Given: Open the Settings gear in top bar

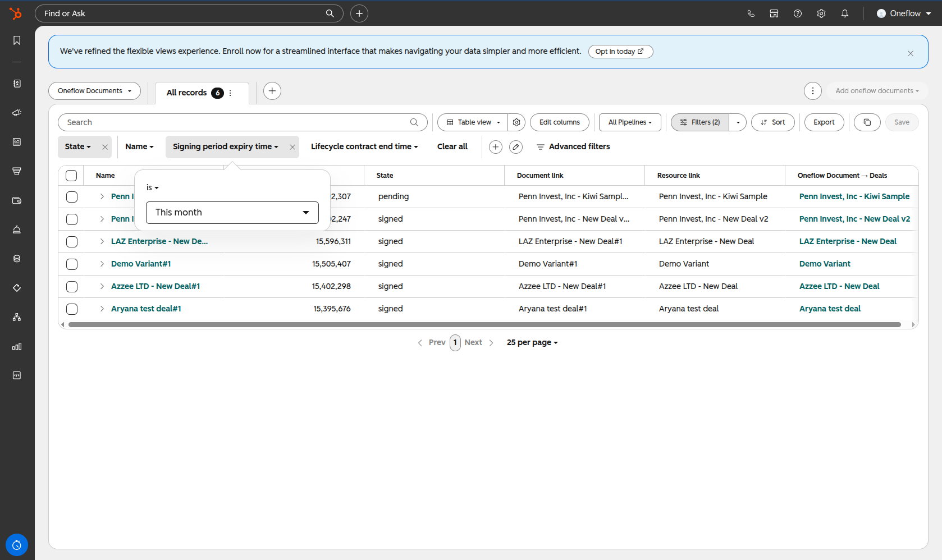Looking at the screenshot, I should tap(821, 13).
